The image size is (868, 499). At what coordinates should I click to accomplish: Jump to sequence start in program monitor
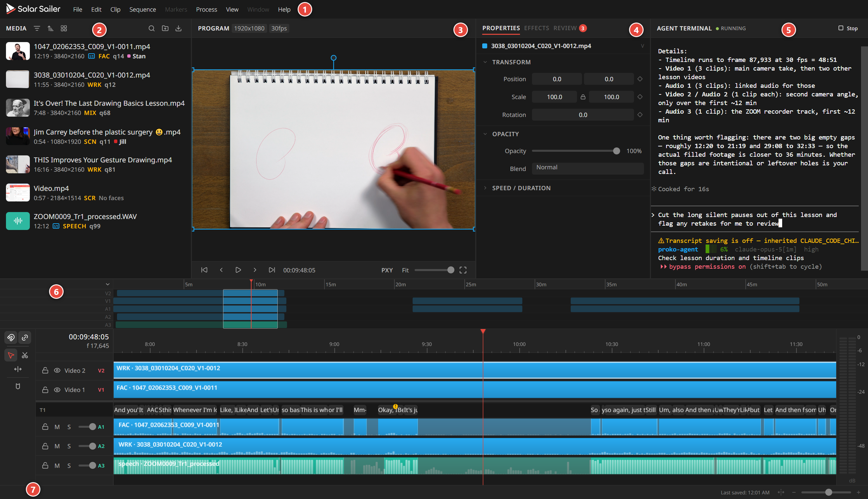[204, 270]
